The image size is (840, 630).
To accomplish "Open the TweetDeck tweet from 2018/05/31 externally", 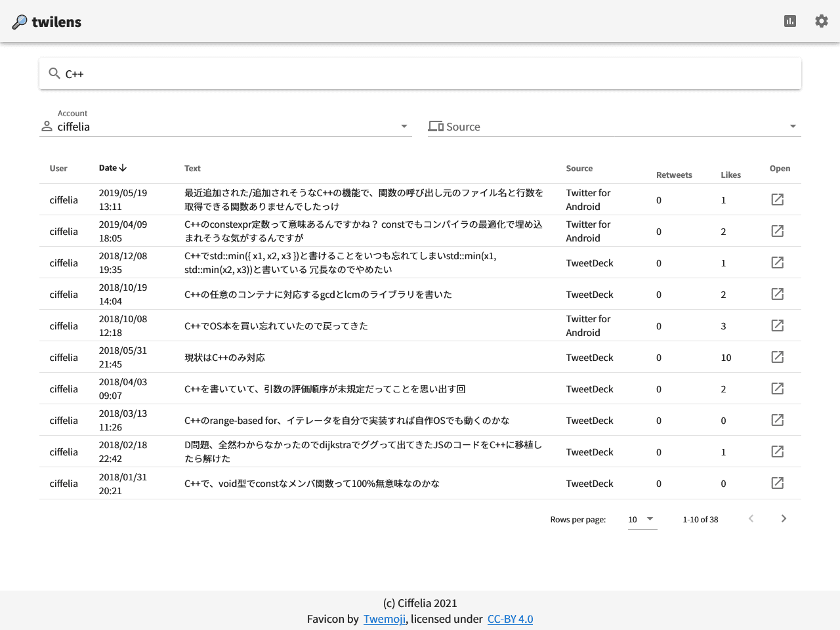I will click(777, 357).
